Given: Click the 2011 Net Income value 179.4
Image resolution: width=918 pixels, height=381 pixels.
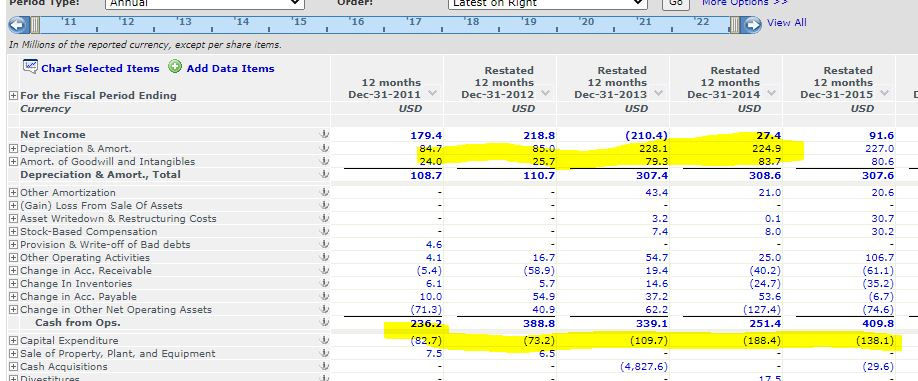Looking at the screenshot, I should tap(426, 135).
